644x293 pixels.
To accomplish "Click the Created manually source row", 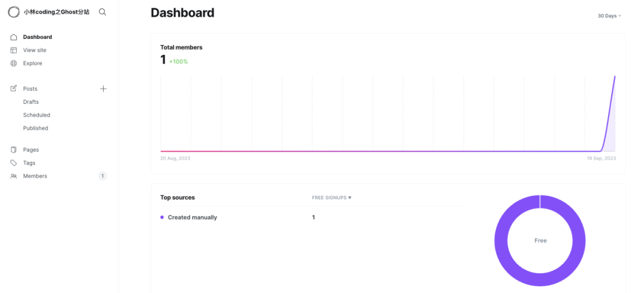I will point(312,217).
